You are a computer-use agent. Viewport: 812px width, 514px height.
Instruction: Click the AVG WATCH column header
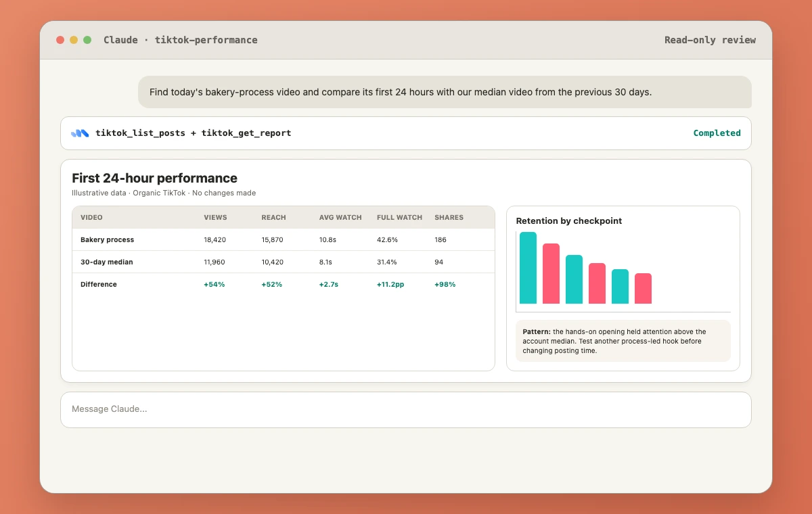click(x=340, y=218)
